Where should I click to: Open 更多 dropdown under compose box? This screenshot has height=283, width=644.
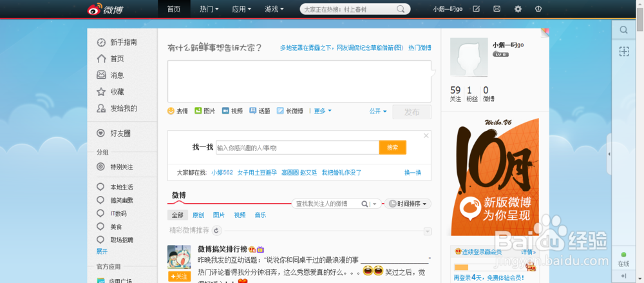pyautogui.click(x=323, y=111)
